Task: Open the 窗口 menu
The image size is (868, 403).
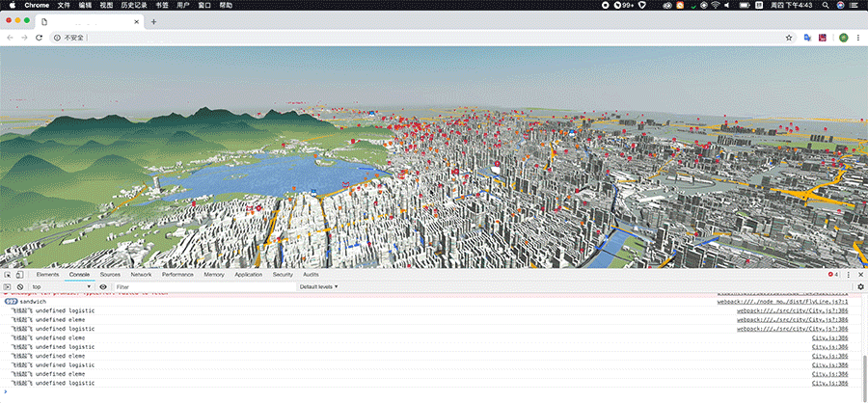Action: click(x=204, y=5)
